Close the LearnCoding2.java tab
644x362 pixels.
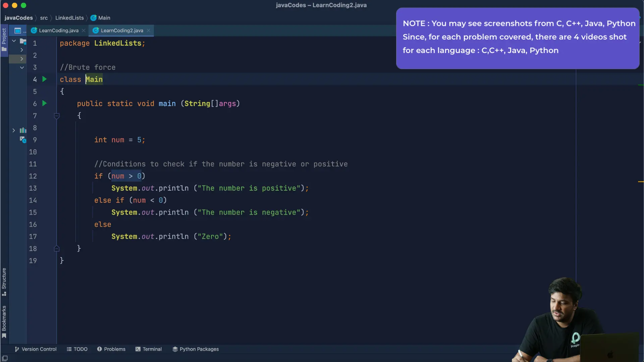[x=148, y=31]
